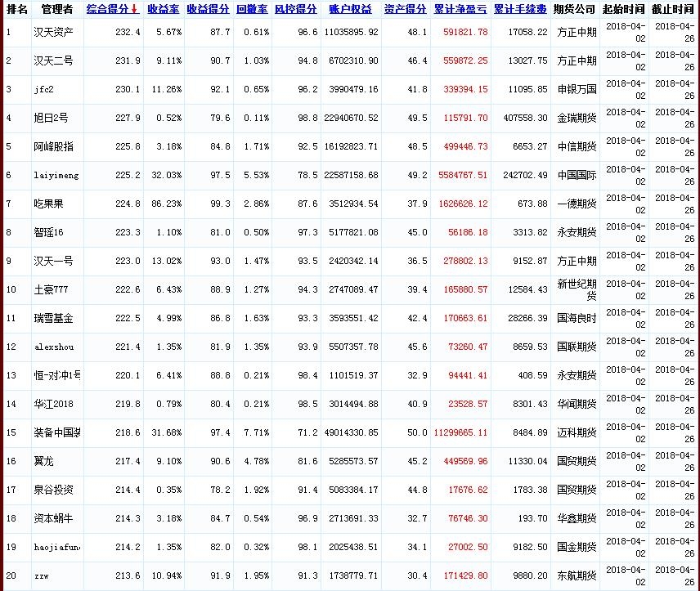Viewport: 700px width, 591px height.
Task: Click futures company 迈科期货
Action: [577, 432]
